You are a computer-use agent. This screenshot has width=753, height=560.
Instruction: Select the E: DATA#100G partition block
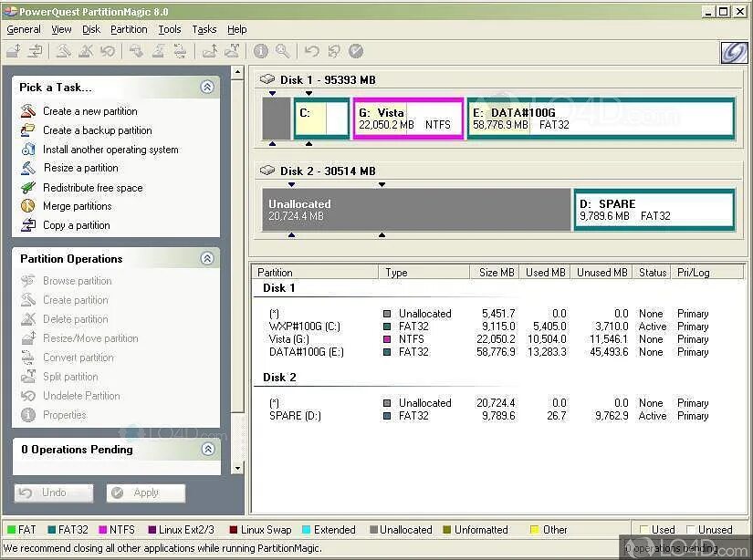601,119
